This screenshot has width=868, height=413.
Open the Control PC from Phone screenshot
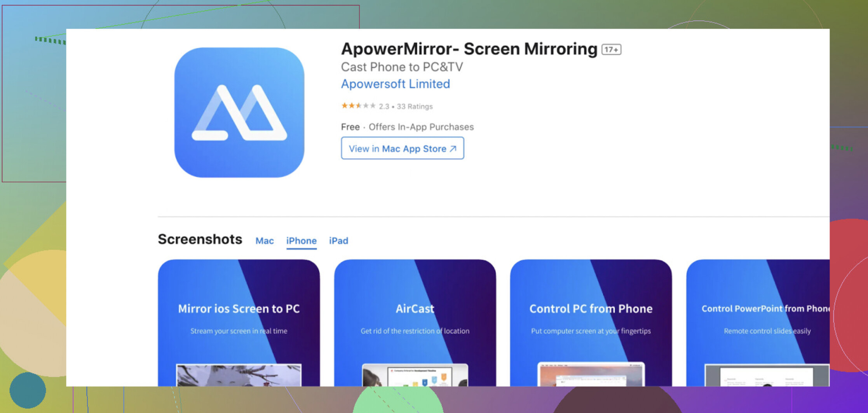(x=591, y=323)
